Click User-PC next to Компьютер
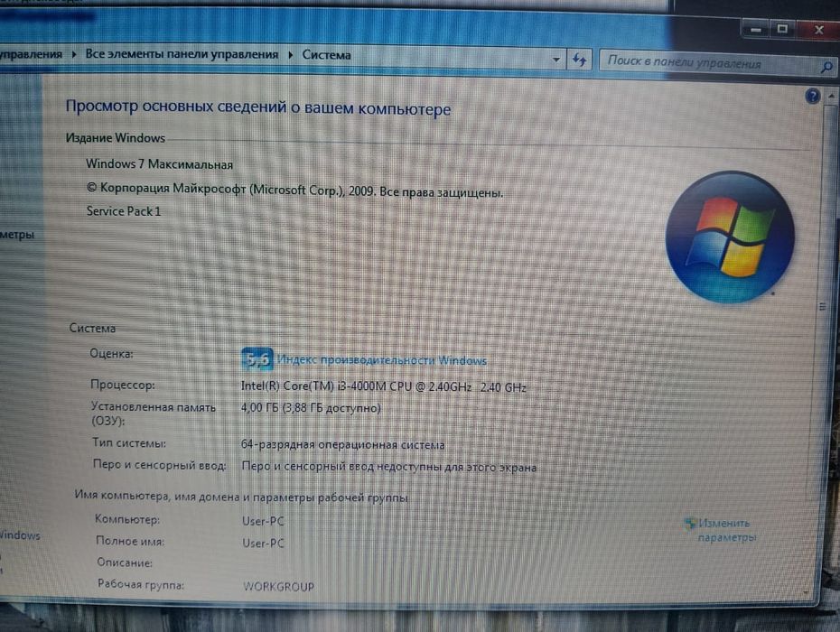 [263, 521]
